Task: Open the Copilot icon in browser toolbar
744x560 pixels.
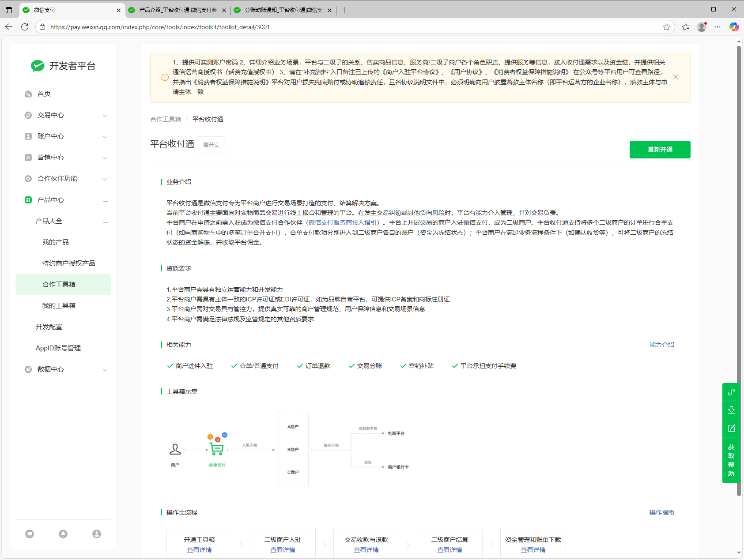Action: point(734,27)
